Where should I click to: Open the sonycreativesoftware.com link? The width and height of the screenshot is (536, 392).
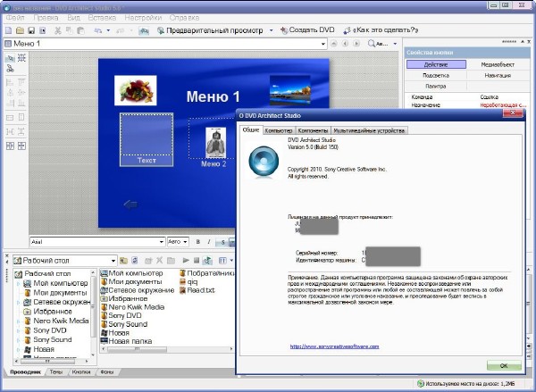[x=335, y=346]
